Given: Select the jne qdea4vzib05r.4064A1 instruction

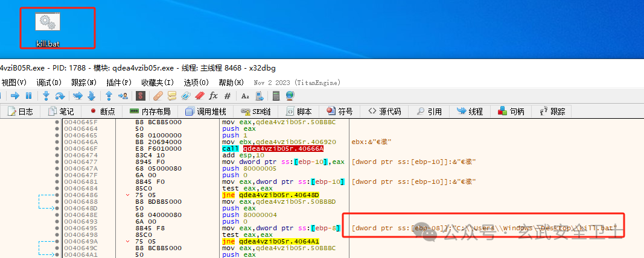Looking at the screenshot, I should [x=272, y=242].
